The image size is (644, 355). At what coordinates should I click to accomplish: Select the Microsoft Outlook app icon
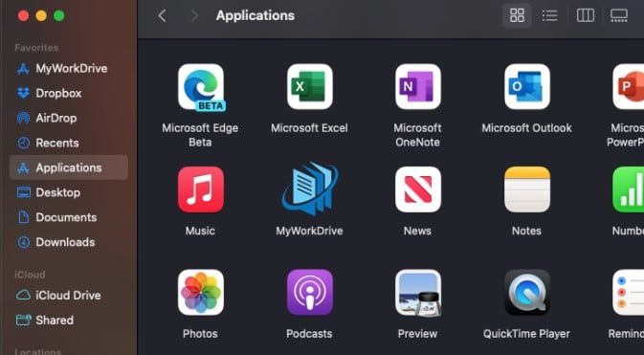pos(527,87)
